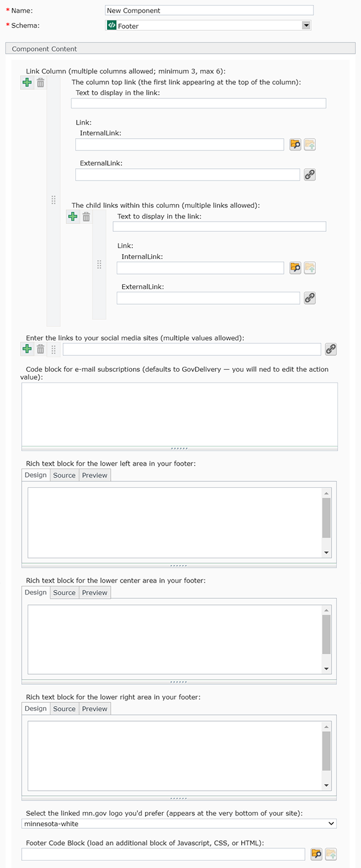Viewport: 361px width, 868px height.
Task: Select Design tab for lower right block
Action: click(35, 709)
